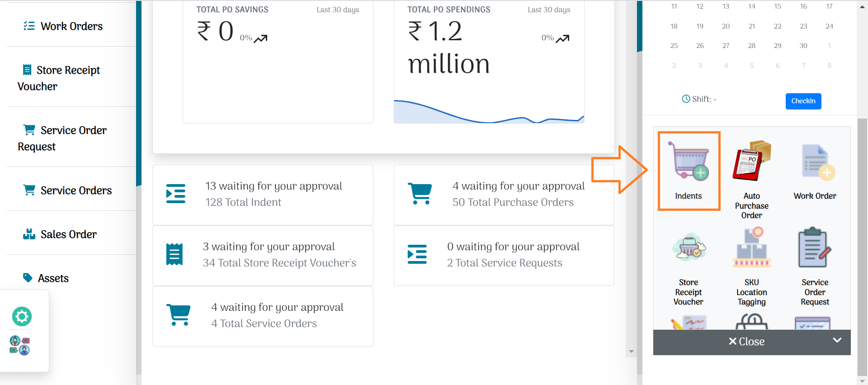Click the green settings gear icon
This screenshot has width=868, height=385.
click(x=22, y=316)
